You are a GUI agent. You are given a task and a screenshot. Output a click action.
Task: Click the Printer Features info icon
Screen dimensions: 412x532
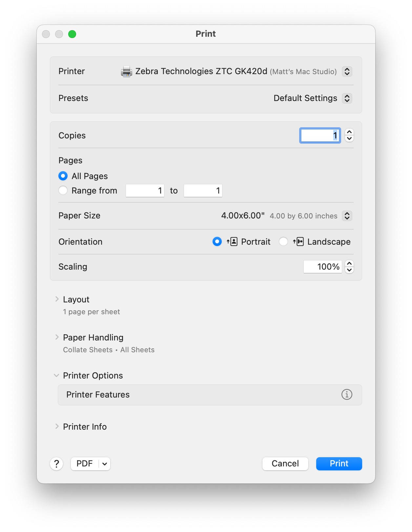pos(347,394)
